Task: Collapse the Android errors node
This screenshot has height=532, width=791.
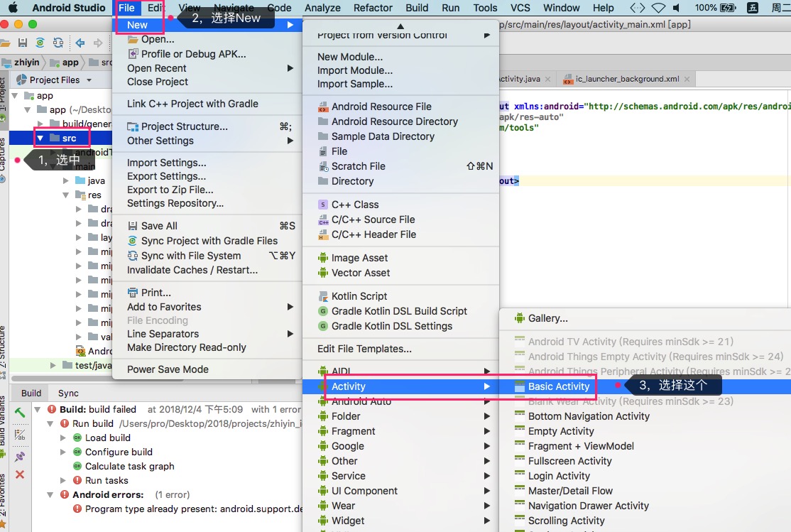Action: [50, 494]
